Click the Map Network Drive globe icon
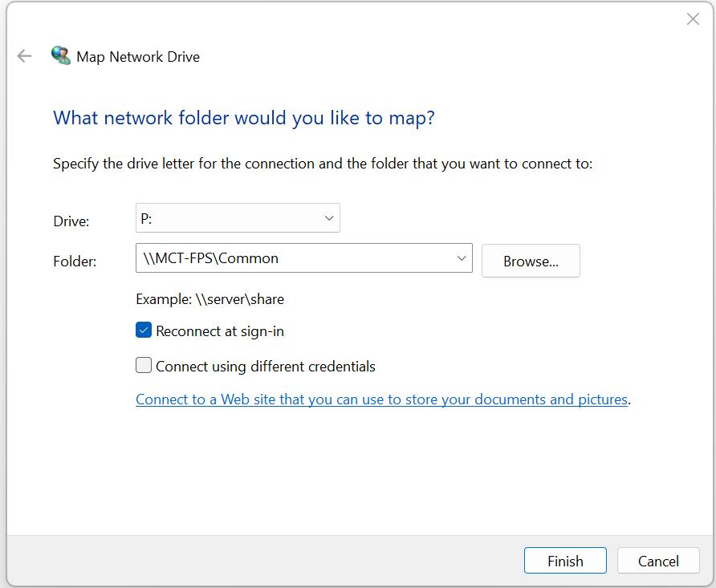716x588 pixels. tap(60, 56)
